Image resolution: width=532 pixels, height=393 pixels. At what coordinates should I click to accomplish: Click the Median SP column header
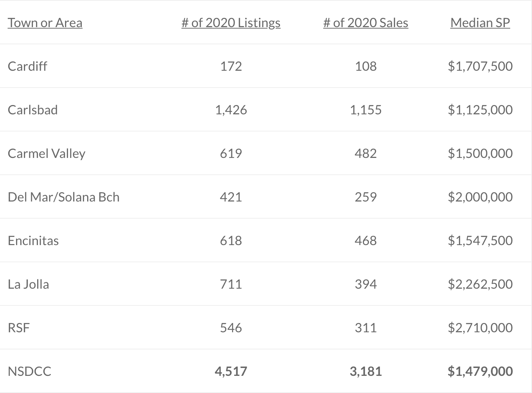click(x=480, y=23)
